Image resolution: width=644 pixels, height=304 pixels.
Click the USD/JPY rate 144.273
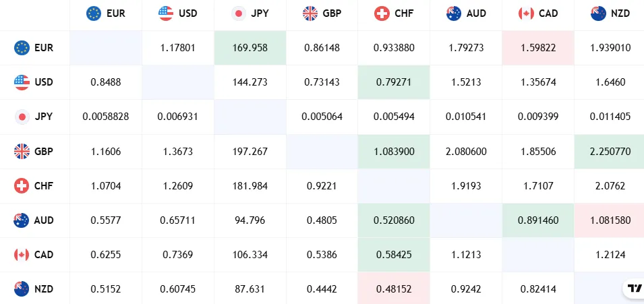pos(250,83)
